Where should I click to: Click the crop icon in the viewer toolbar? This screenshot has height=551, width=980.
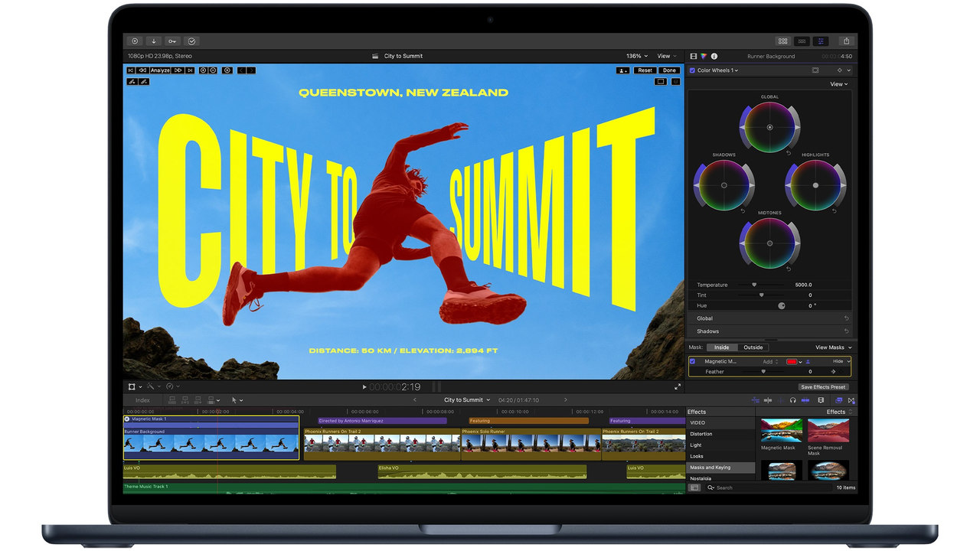tap(132, 386)
